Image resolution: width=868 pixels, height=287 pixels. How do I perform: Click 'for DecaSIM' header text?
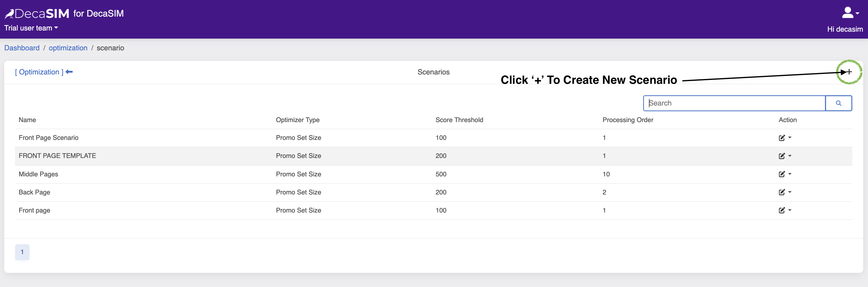98,14
